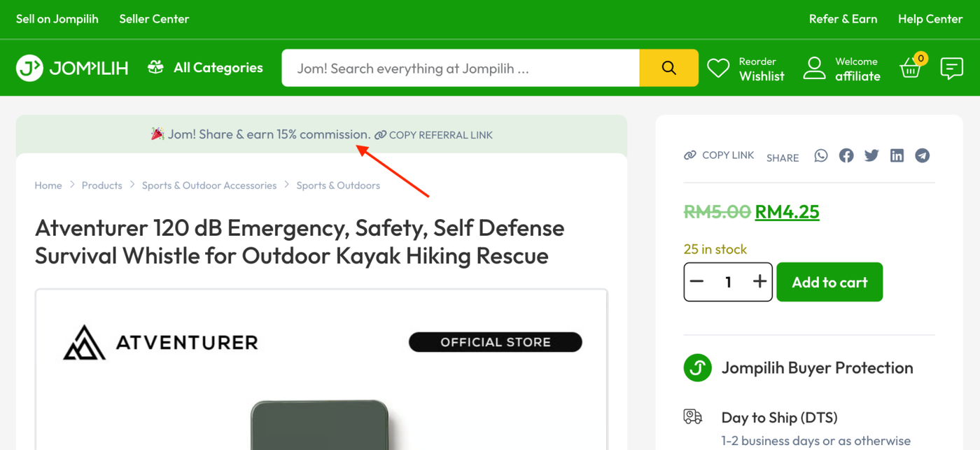Click Welcome affiliate account label
This screenshot has height=450, width=980.
[x=857, y=69]
